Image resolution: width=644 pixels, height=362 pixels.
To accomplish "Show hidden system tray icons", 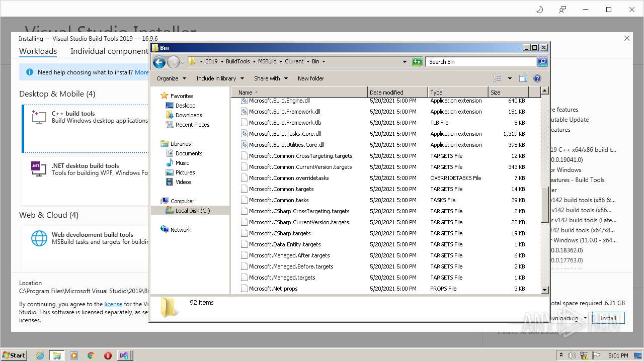I will [x=561, y=355].
